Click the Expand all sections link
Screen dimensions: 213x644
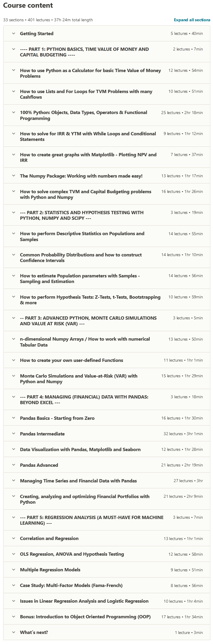point(192,20)
